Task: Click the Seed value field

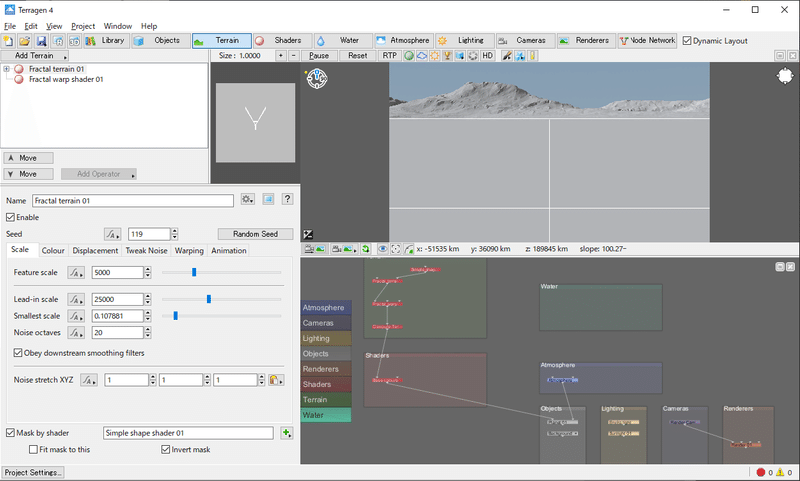Action: coord(149,234)
